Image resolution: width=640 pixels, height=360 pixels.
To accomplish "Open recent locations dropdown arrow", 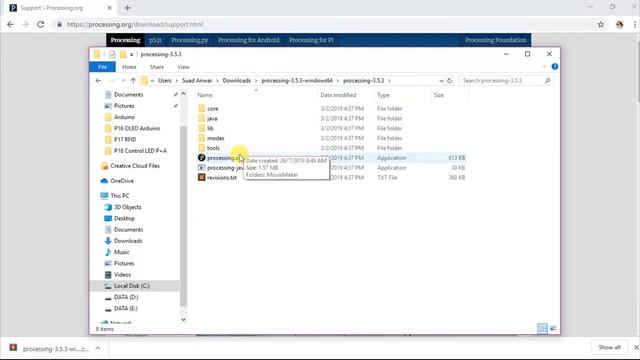I will click(x=123, y=81).
